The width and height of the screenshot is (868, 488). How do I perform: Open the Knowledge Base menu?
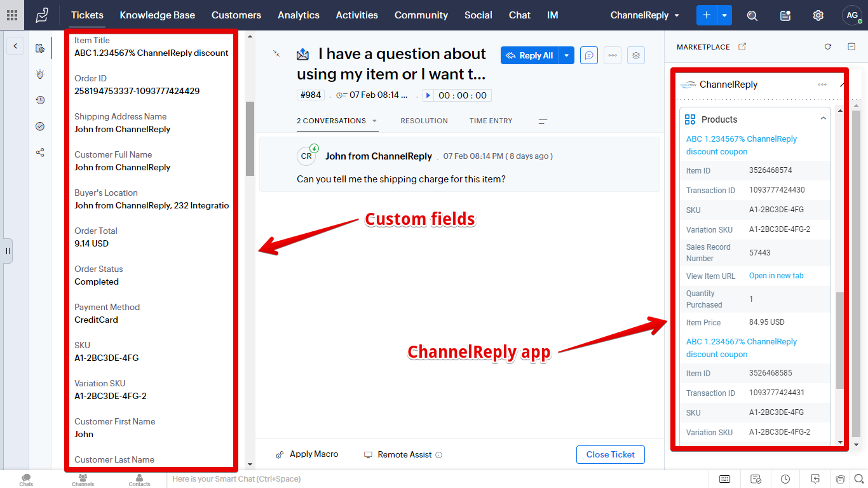point(158,15)
